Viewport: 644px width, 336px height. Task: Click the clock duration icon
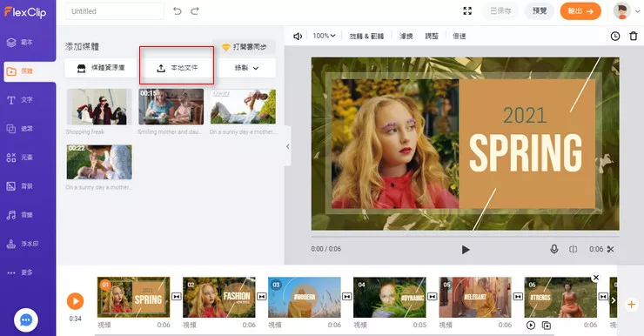pos(614,37)
